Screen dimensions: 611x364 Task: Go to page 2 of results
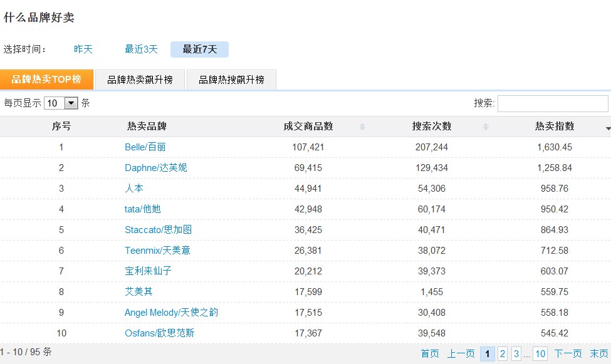pyautogui.click(x=502, y=354)
